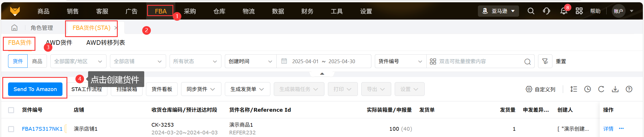This screenshot has height=137, width=644.
Task: Open notifications bell with 8 badge
Action: [x=564, y=11]
